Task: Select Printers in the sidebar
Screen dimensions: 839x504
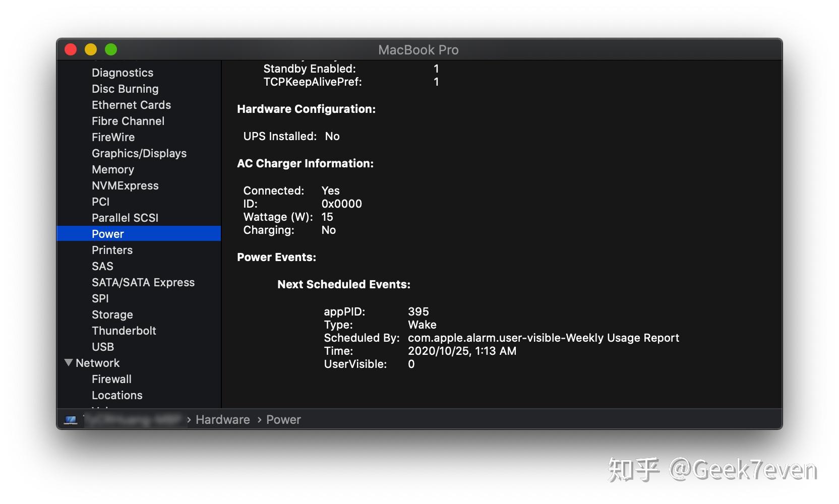Action: tap(112, 250)
